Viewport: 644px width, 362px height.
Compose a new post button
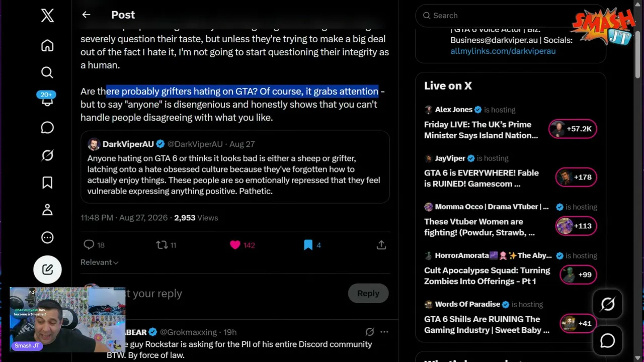coord(47,269)
